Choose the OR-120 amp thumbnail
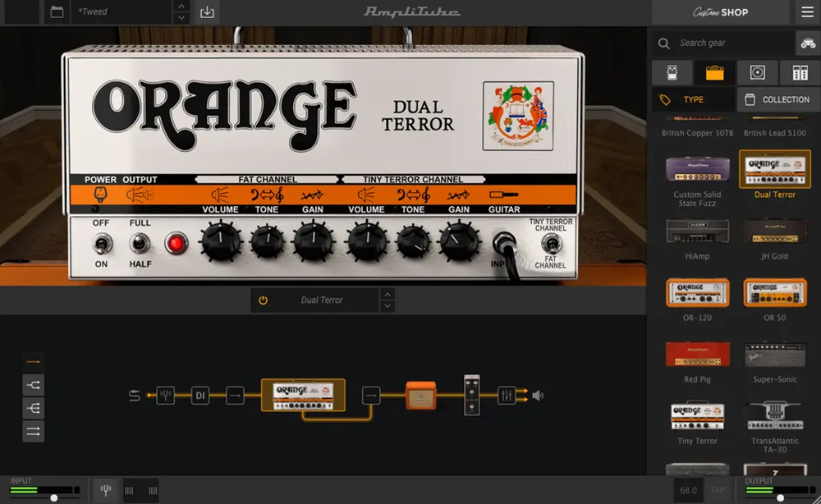 [697, 292]
